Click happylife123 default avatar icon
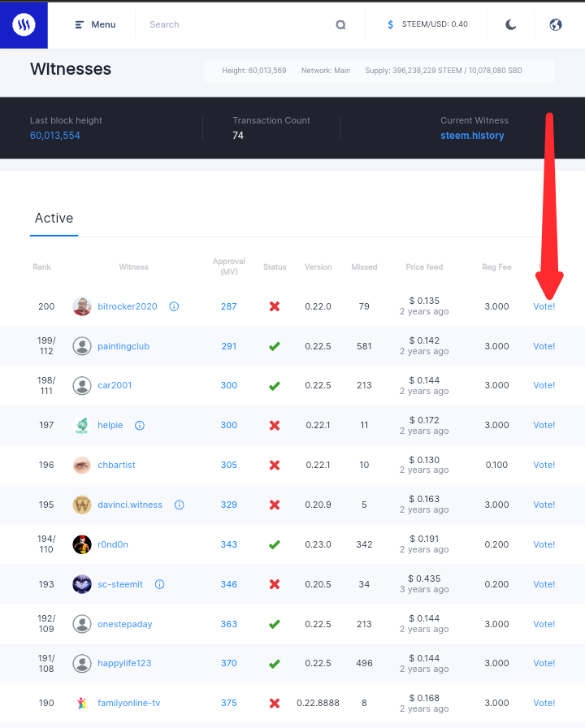The height and width of the screenshot is (728, 585). [x=82, y=664]
